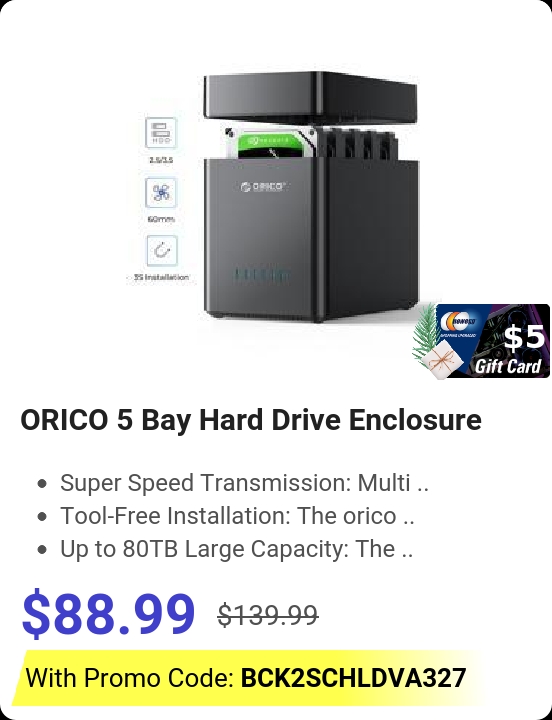This screenshot has height=720, width=552.
Task: Click the enclosure's lifted top lid
Action: coord(310,99)
